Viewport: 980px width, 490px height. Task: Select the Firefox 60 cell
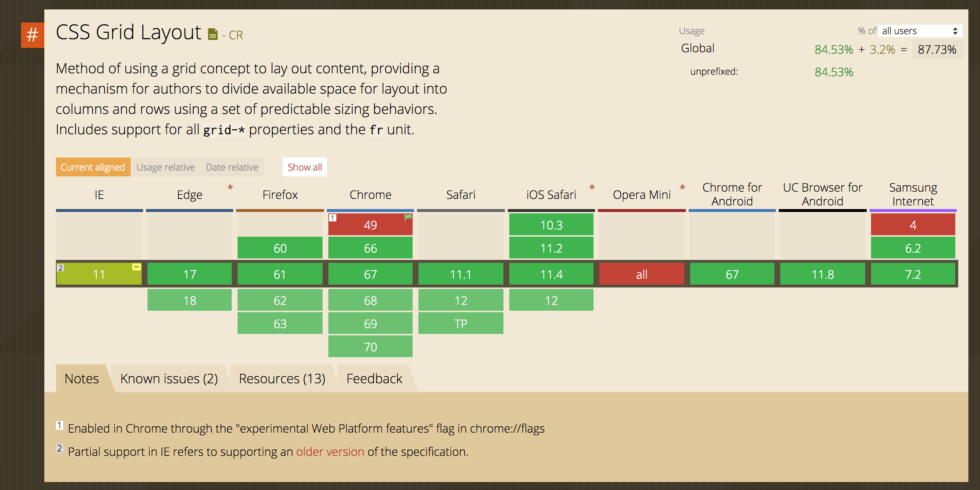tap(280, 248)
